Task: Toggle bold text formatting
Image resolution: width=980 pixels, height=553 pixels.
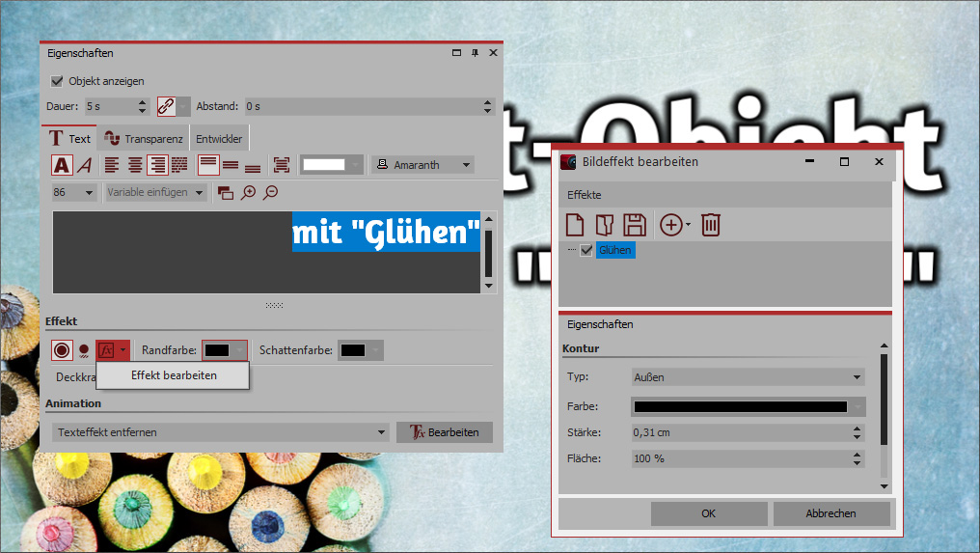Action: point(62,165)
